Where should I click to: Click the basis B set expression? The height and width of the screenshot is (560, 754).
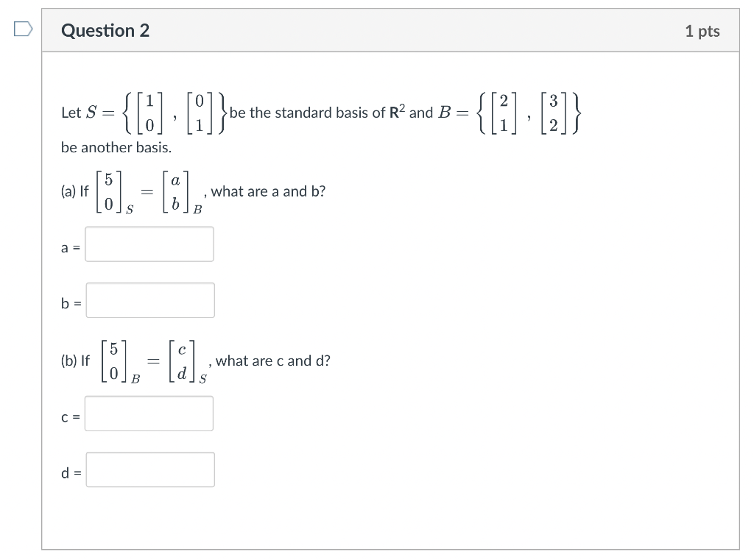(527, 113)
